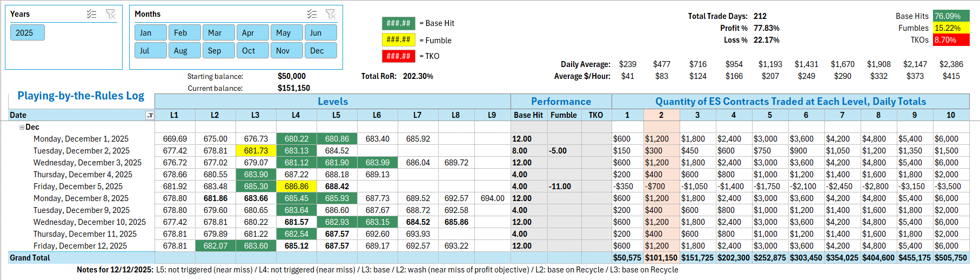Select the Current balance value $151,150
Image resolution: width=980 pixels, height=280 pixels.
[x=293, y=88]
